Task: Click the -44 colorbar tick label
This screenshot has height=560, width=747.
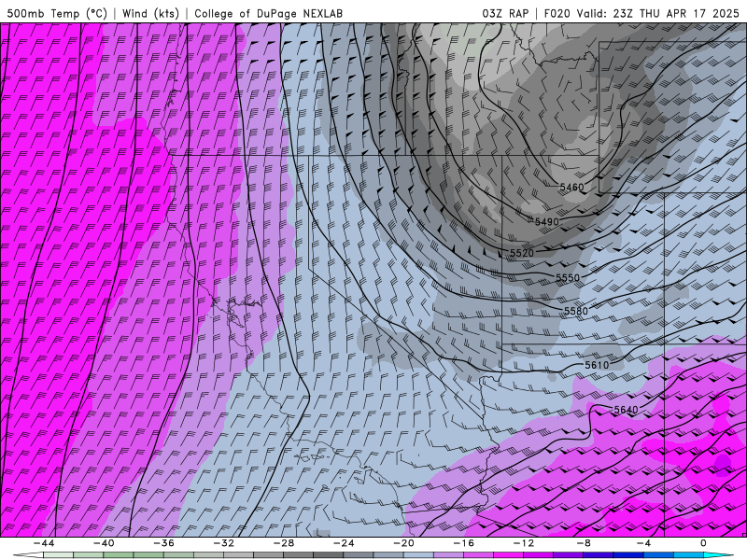Action: 44,543
